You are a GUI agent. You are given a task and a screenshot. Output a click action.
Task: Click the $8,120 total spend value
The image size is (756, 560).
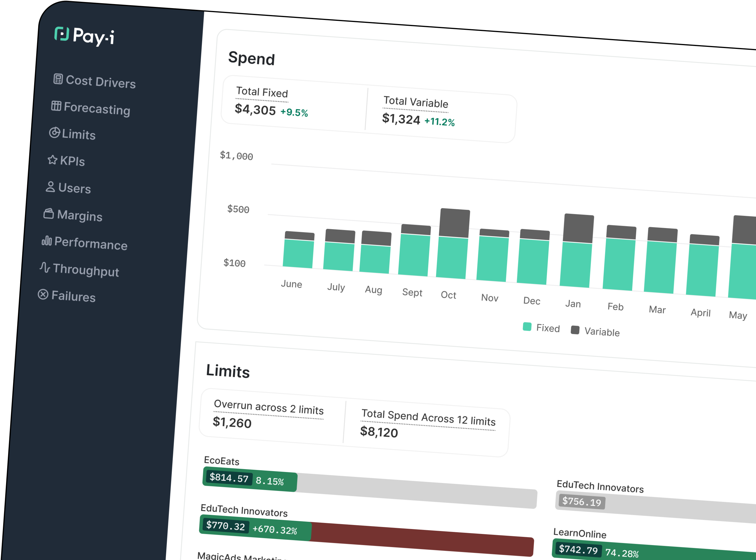click(379, 432)
